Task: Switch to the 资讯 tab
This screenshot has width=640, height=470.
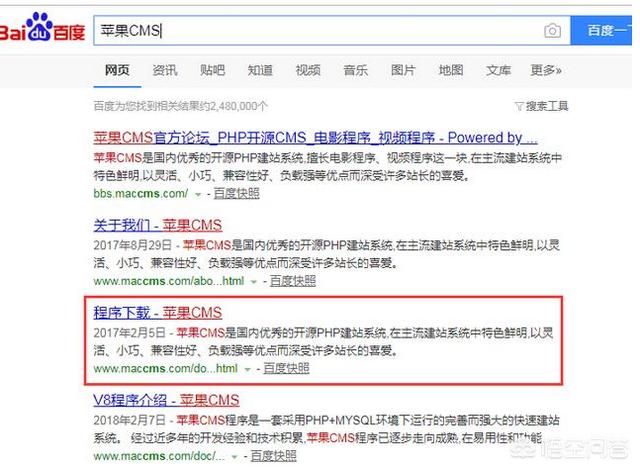Action: click(165, 71)
